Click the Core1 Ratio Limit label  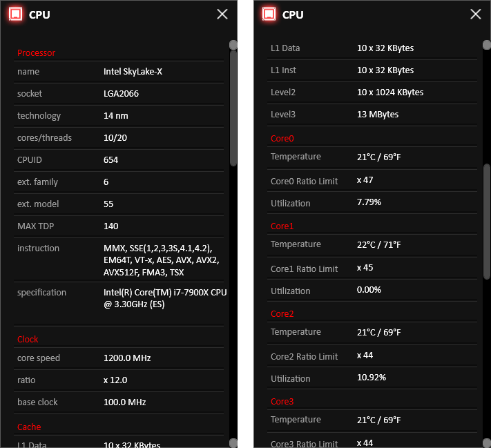click(x=304, y=269)
